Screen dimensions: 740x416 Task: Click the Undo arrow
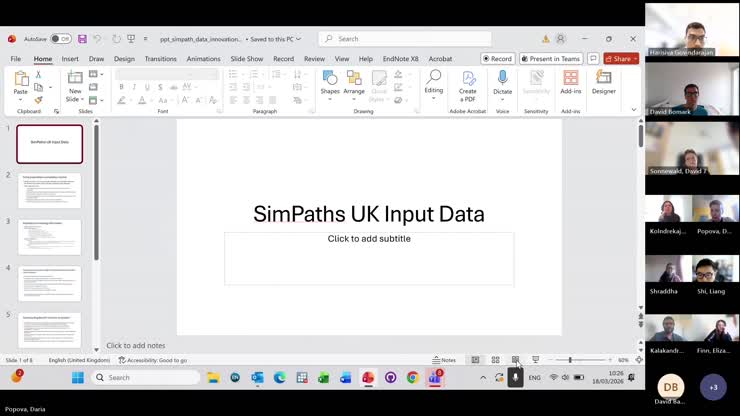[x=97, y=39]
